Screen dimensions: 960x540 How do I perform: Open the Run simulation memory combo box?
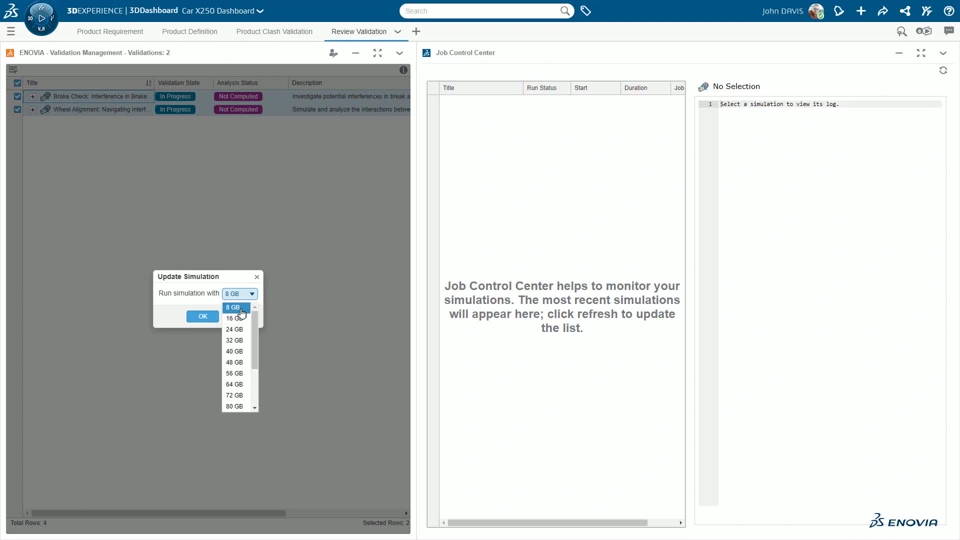[239, 294]
